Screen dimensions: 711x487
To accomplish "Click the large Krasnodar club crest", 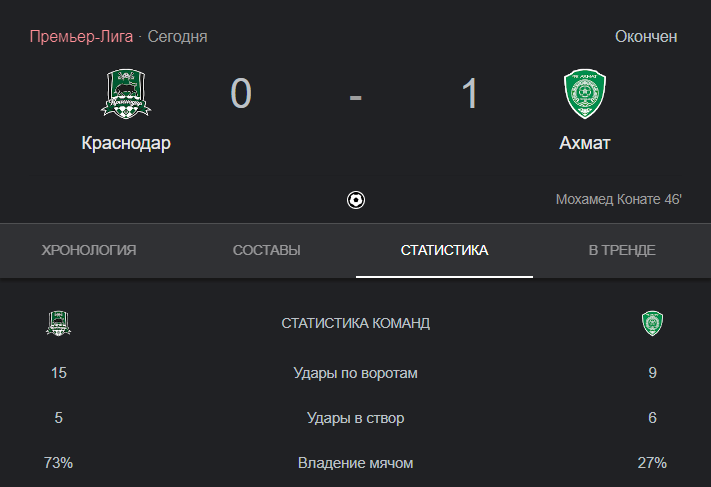I will click(126, 94).
